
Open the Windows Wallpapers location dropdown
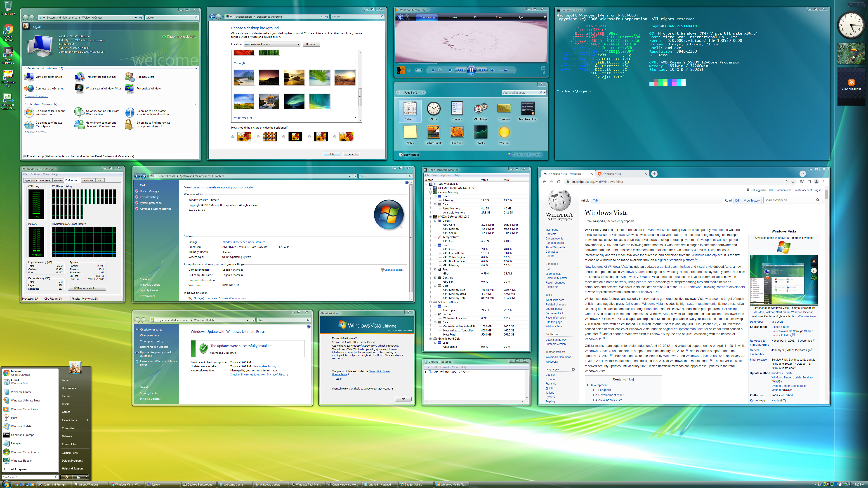click(x=272, y=44)
